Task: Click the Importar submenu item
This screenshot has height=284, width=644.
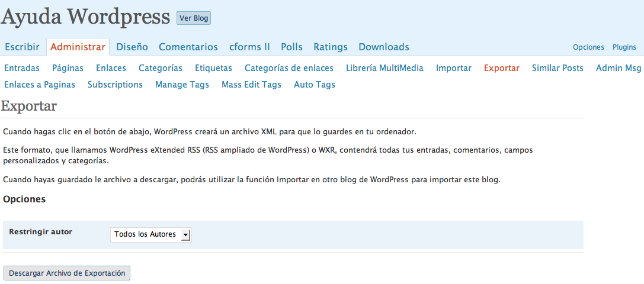Action: 454,68
